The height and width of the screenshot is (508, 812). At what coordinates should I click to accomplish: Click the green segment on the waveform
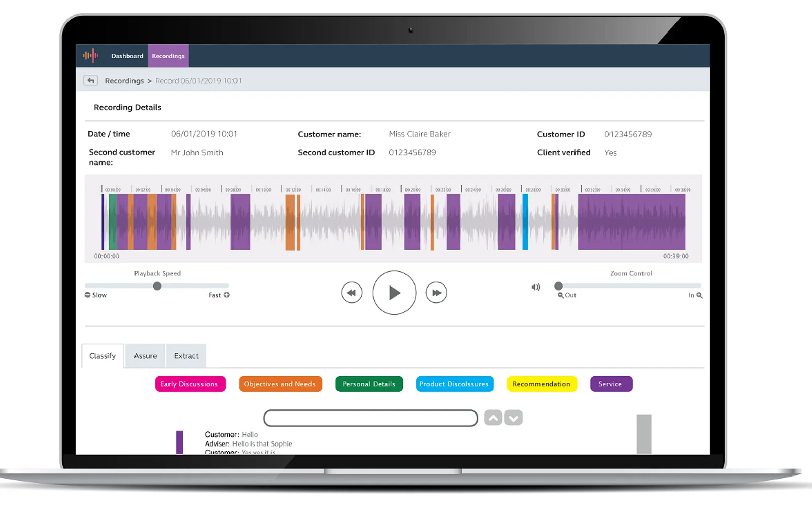(x=112, y=221)
